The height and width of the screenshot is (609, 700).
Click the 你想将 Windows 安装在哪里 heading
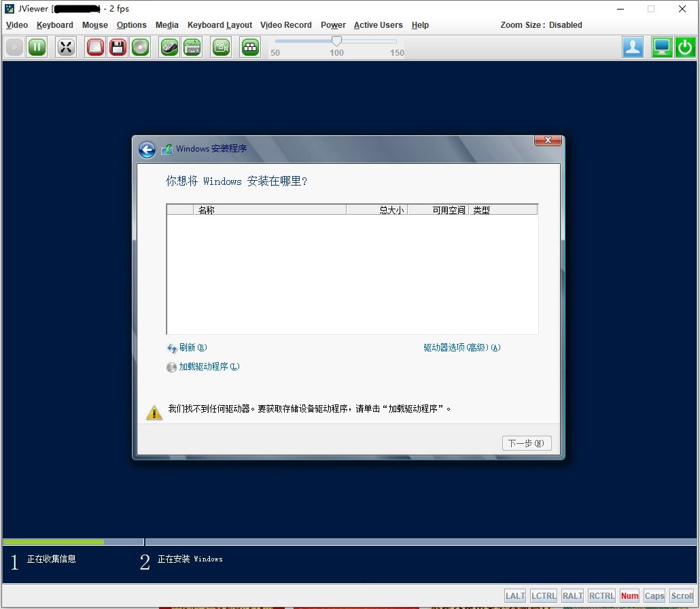(x=237, y=181)
